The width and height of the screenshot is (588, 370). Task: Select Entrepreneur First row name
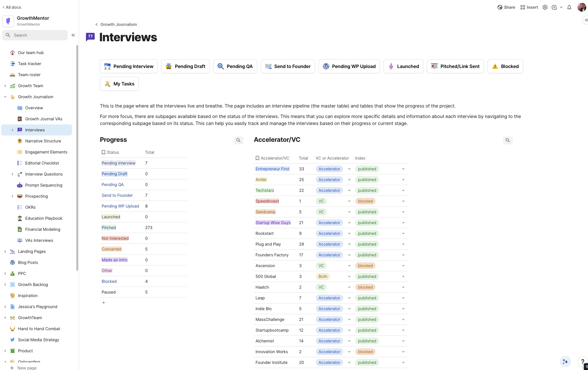click(x=272, y=169)
